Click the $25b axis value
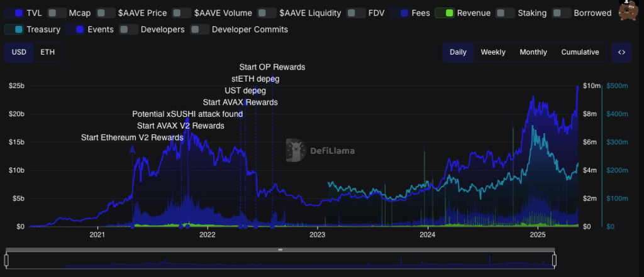 tap(16, 86)
